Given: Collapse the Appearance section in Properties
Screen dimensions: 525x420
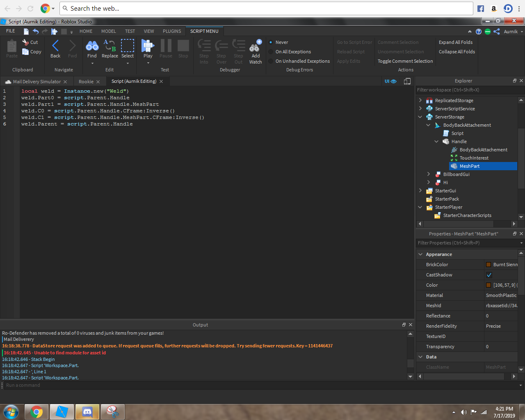Looking at the screenshot, I should pyautogui.click(x=420, y=254).
